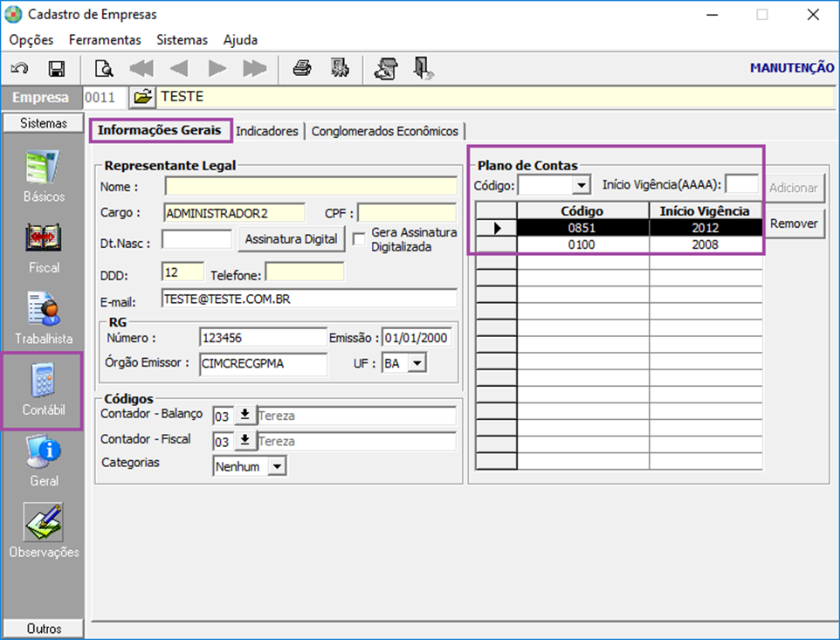This screenshot has width=840, height=640.
Task: Click Contador - Fiscal lookup arrow icon
Action: (244, 441)
